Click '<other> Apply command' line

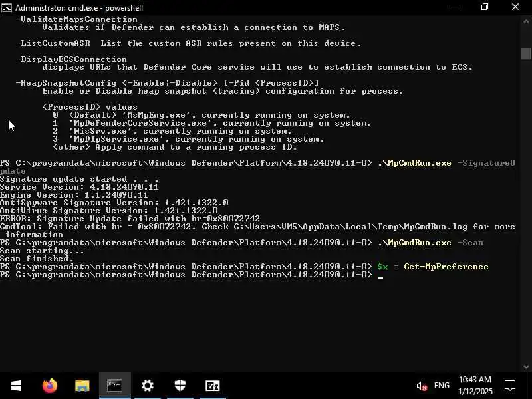coord(175,147)
